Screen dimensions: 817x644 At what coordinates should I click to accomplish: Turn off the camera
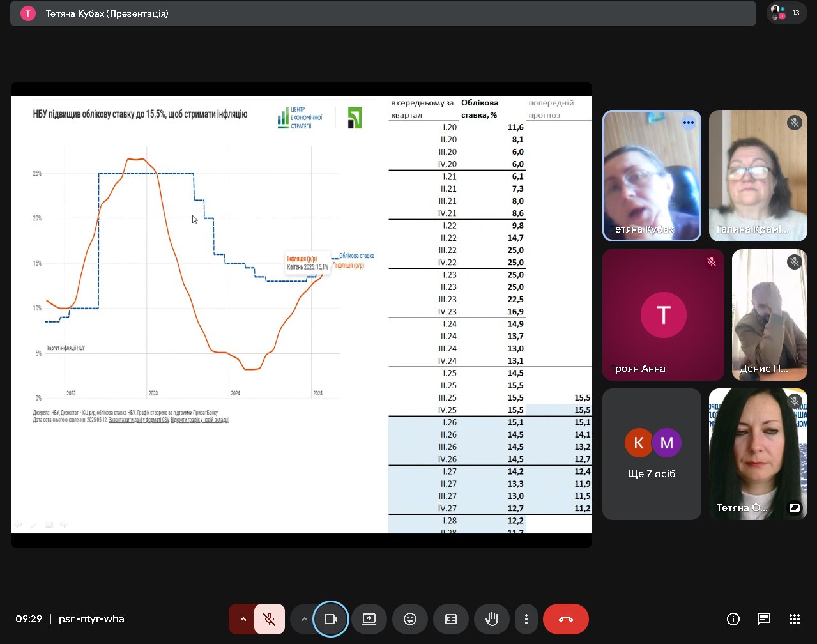point(331,619)
